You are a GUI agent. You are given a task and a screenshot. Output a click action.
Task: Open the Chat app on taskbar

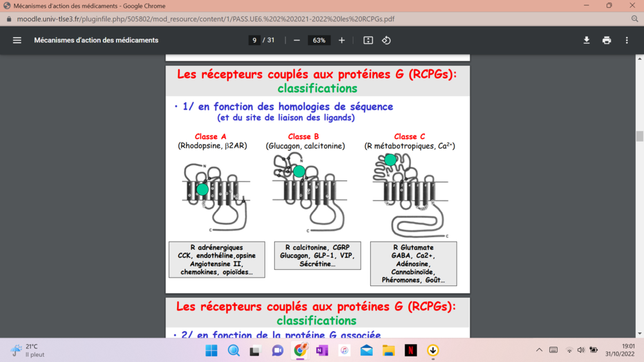coord(278,350)
